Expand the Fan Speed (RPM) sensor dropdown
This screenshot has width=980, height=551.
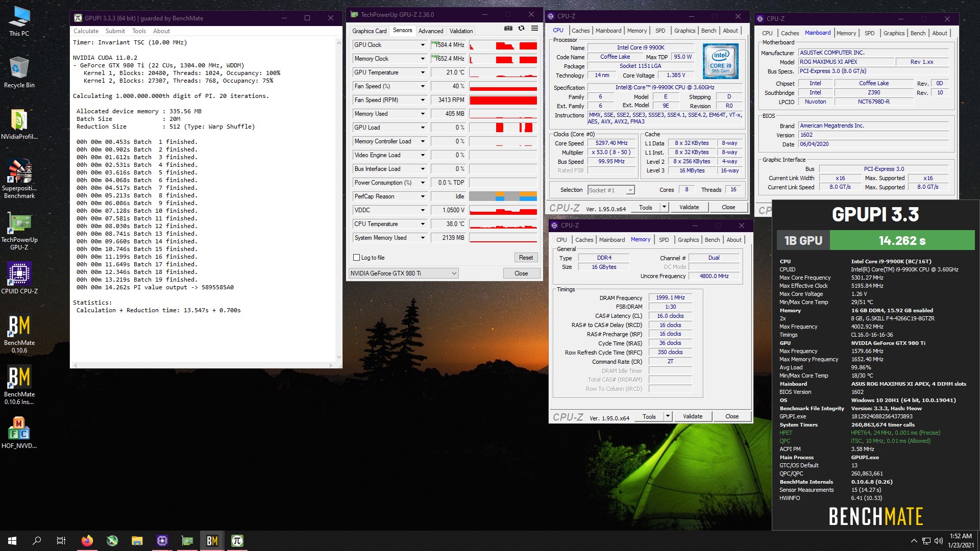click(423, 100)
